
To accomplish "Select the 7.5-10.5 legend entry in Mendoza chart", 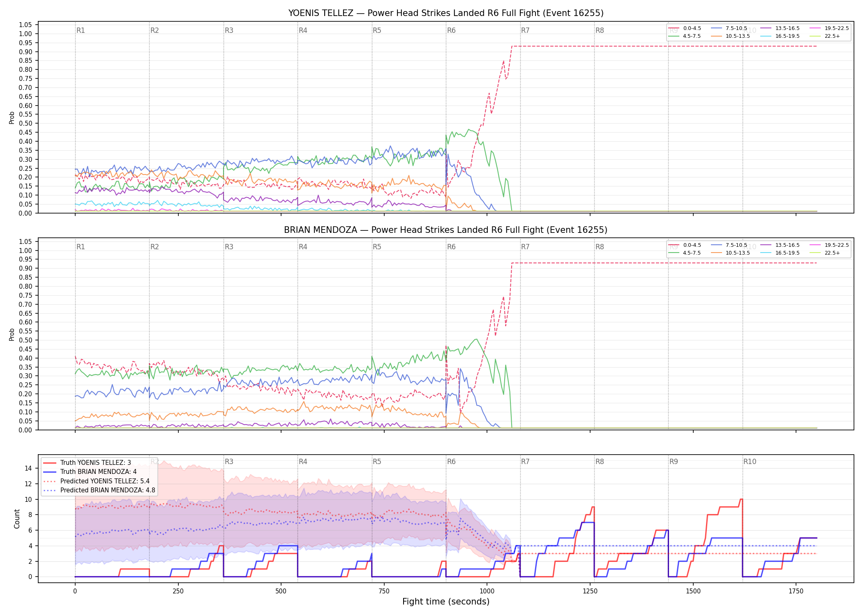I will [x=729, y=245].
